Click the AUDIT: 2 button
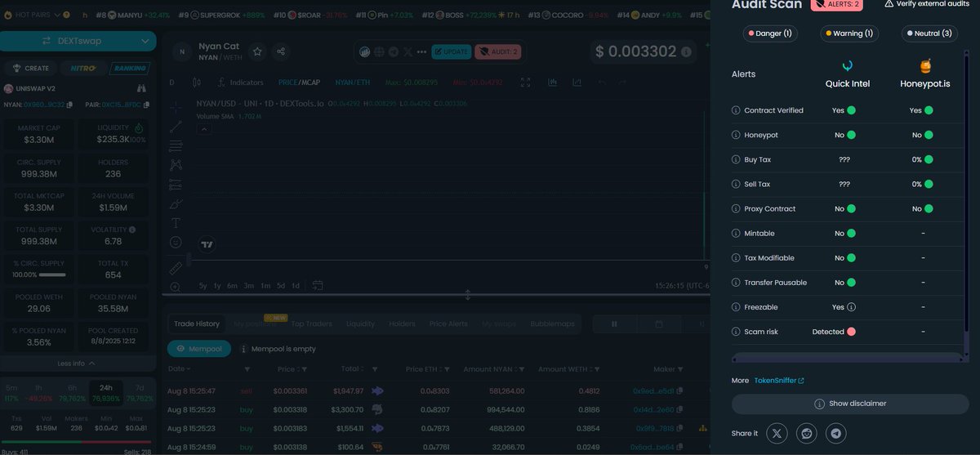This screenshot has height=455, width=980. (497, 51)
